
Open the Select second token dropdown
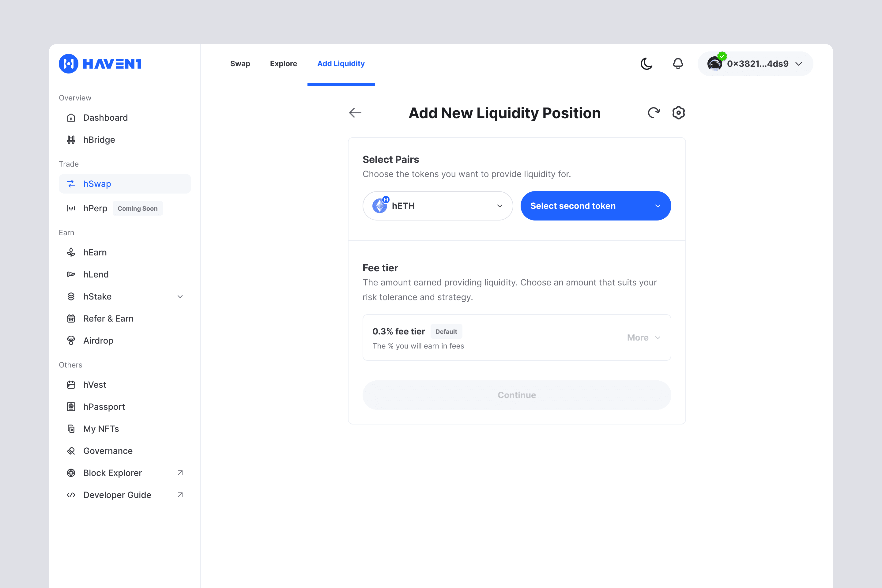[595, 206]
